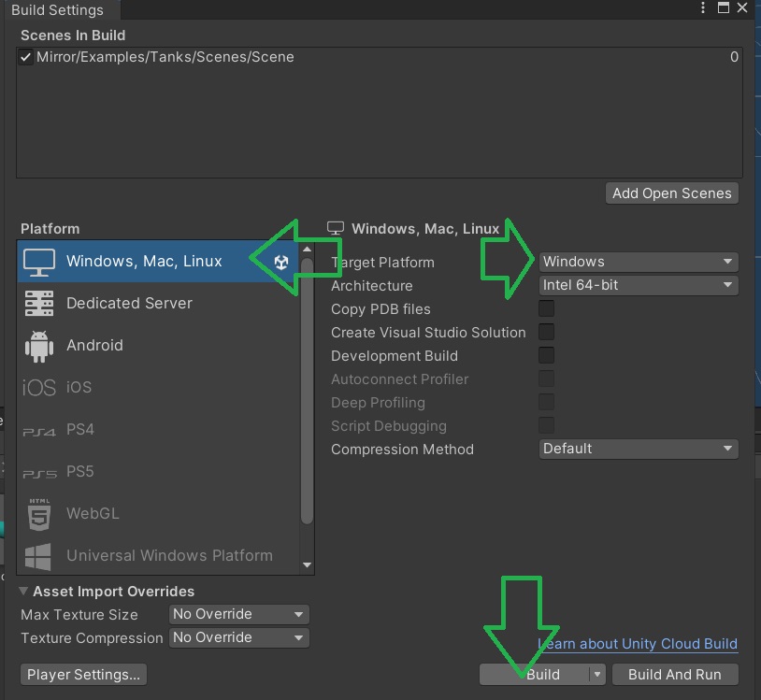Image resolution: width=761 pixels, height=700 pixels.
Task: Change the Max Texture Size override
Action: (x=238, y=614)
